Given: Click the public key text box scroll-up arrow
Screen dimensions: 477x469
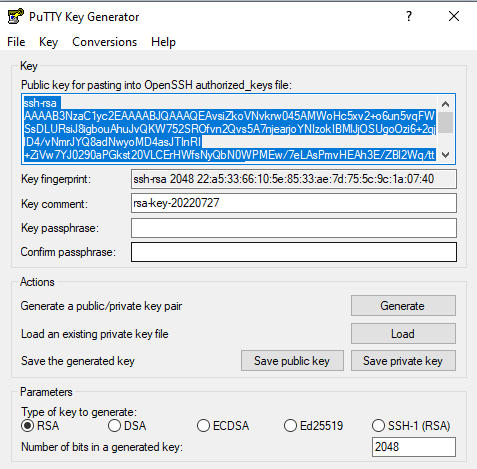Looking at the screenshot, I should 445,104.
